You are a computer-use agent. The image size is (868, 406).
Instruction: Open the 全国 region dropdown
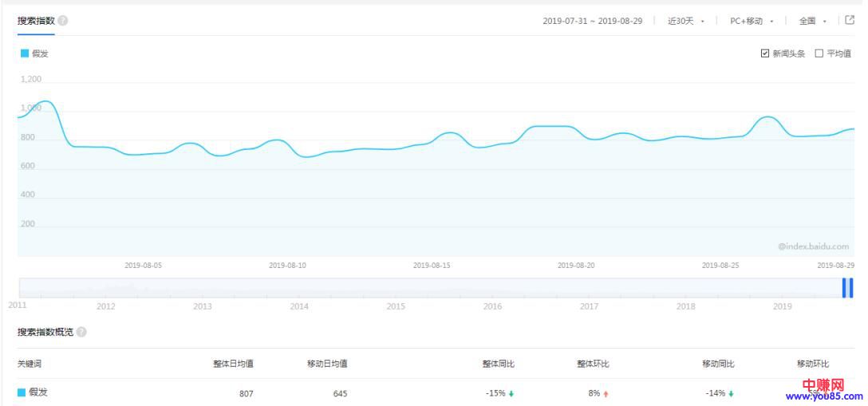point(812,22)
